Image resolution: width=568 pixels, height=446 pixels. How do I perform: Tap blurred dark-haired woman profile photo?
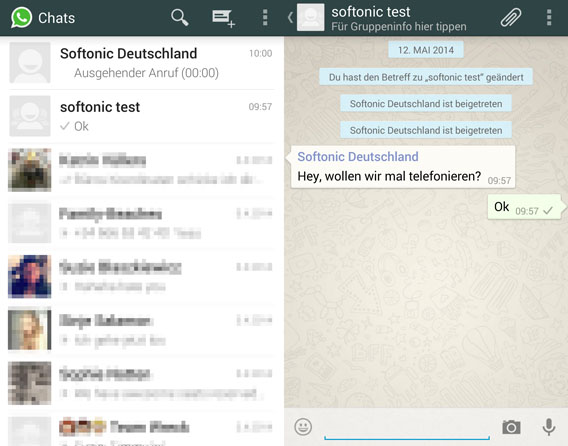(30, 276)
